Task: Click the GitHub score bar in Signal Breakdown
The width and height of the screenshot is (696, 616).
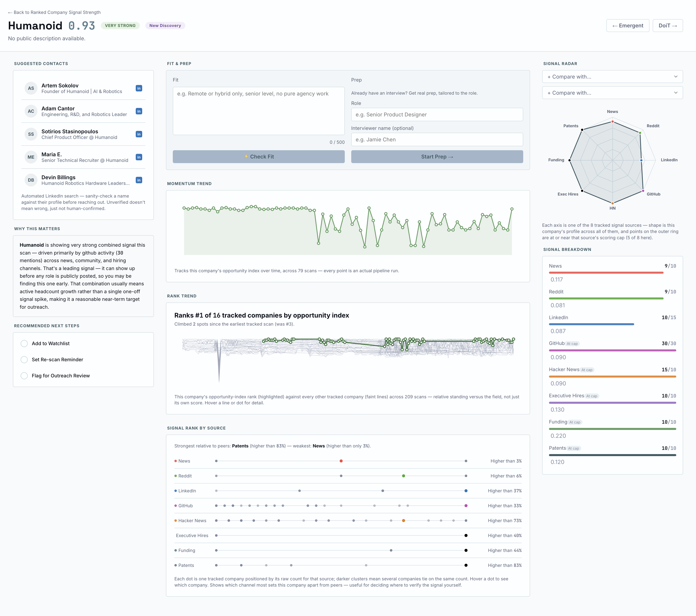Action: click(612, 350)
